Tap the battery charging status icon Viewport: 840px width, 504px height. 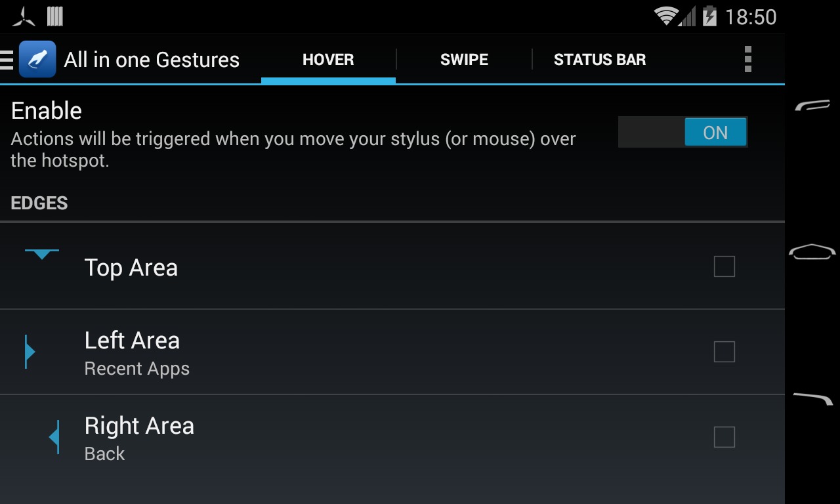point(709,16)
